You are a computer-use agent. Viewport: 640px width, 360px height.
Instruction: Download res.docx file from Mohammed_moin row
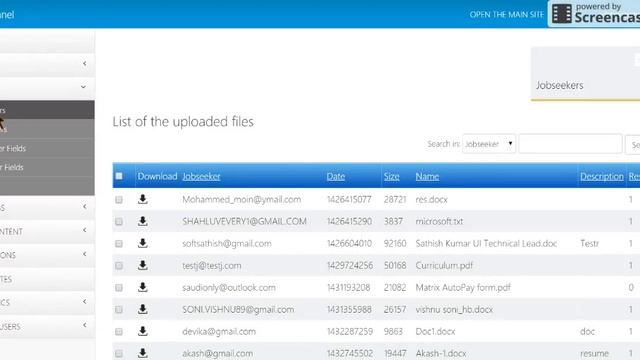pos(142,199)
